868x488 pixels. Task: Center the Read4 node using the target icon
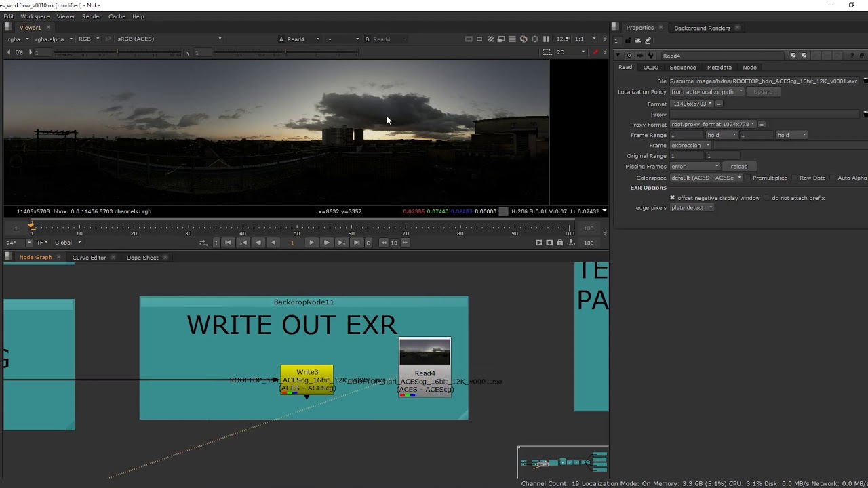tap(630, 56)
